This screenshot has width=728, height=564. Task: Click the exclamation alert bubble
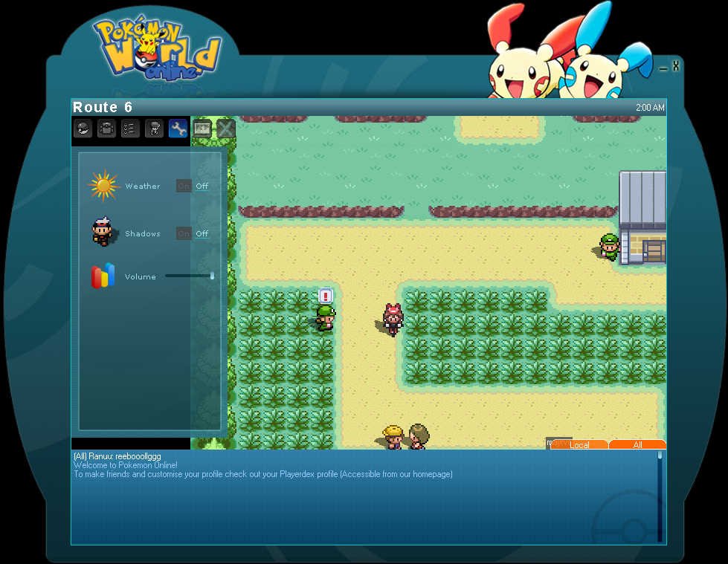326,296
